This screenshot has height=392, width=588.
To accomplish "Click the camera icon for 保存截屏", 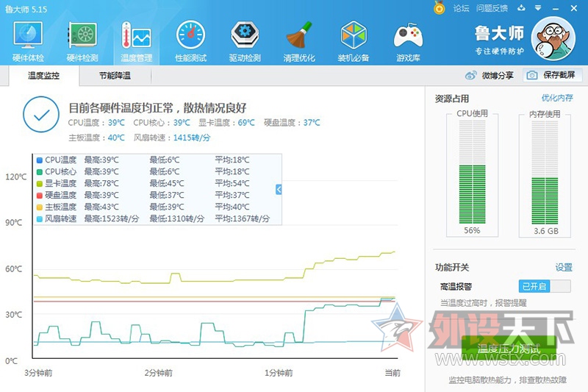I will 531,76.
